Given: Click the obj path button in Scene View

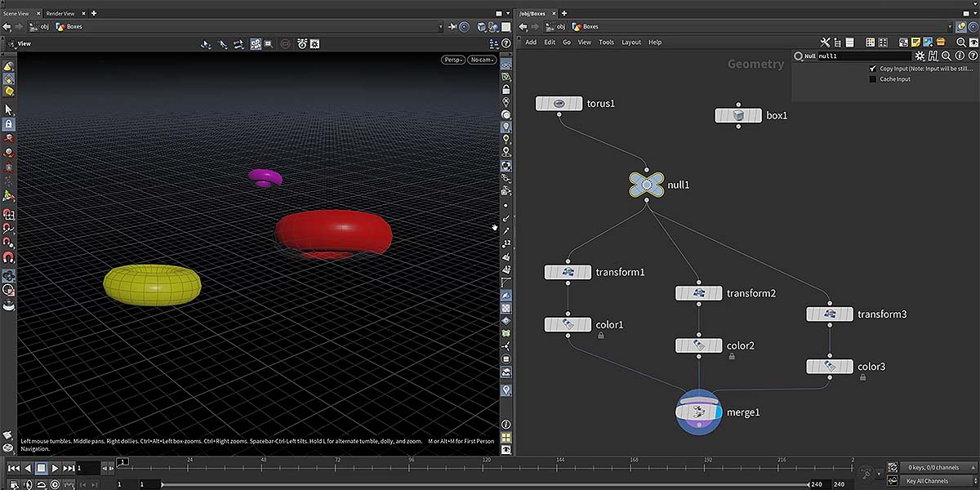Looking at the screenshot, I should tap(38, 27).
